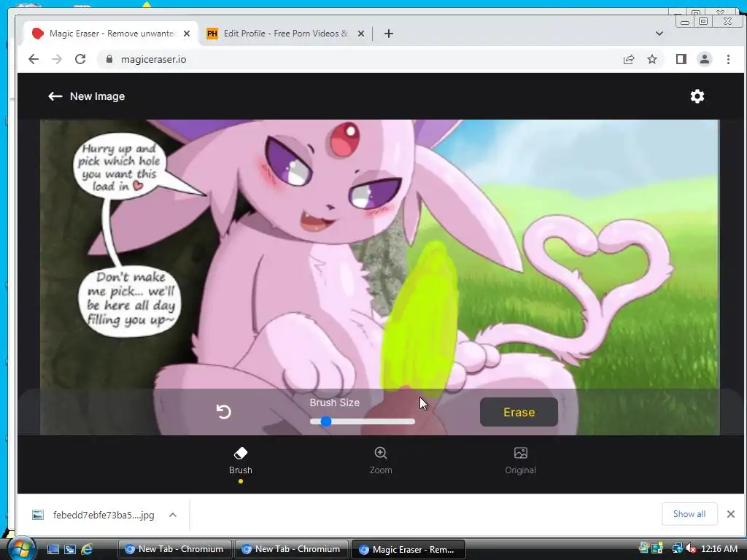Open the Magic Eraser settings gear
The image size is (747, 560).
coord(697,96)
